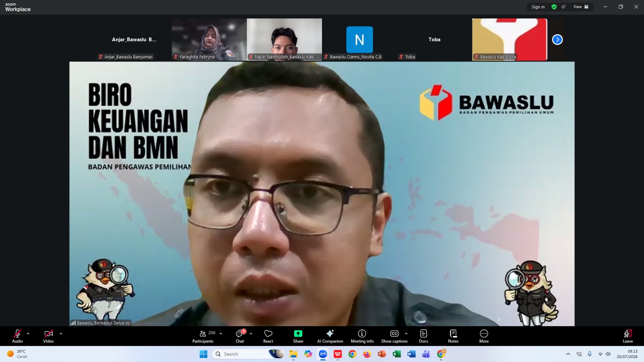Image resolution: width=644 pixels, height=362 pixels.
Task: Open Wi-Fi network settings in tray
Action: (x=600, y=354)
